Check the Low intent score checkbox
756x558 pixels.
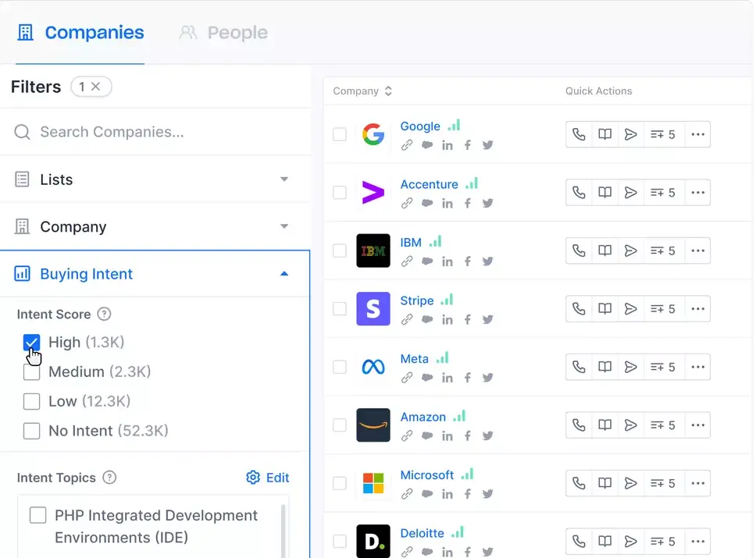tap(32, 401)
